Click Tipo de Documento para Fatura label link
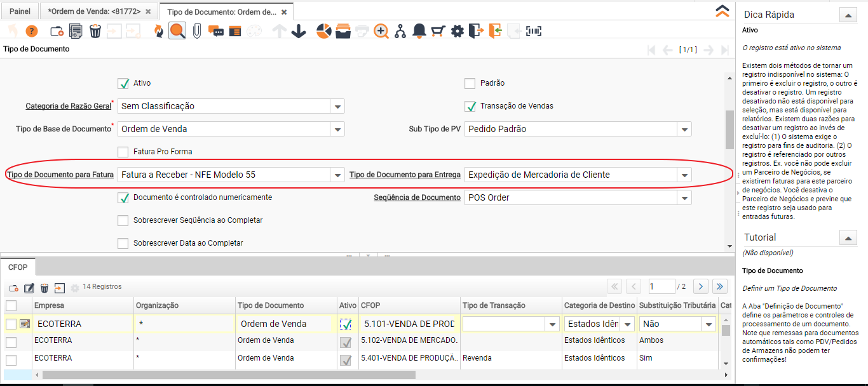This screenshot has width=868, height=386. 60,175
